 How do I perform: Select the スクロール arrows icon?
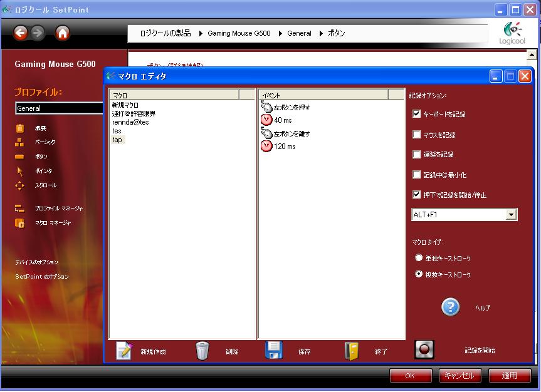19,185
